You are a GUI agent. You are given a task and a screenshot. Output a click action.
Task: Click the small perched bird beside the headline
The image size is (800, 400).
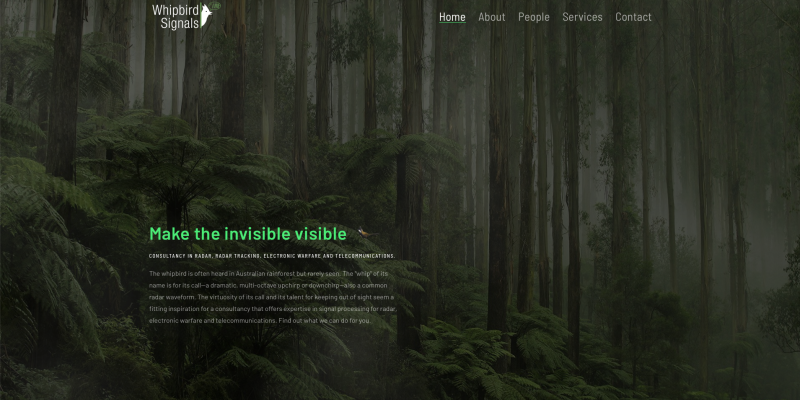point(365,232)
